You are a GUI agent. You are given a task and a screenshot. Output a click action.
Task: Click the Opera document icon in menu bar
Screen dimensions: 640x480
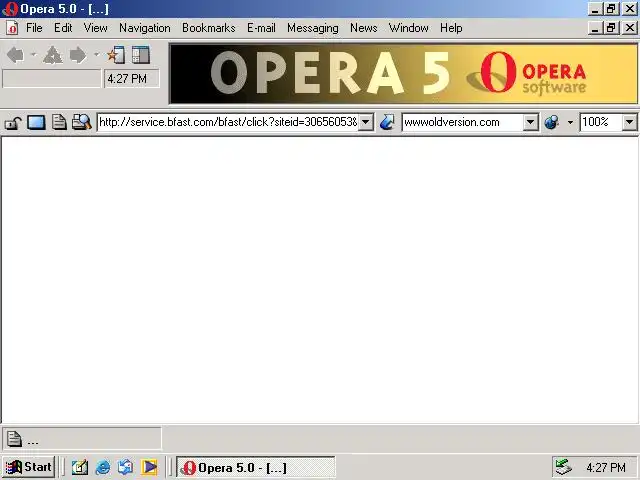click(12, 28)
